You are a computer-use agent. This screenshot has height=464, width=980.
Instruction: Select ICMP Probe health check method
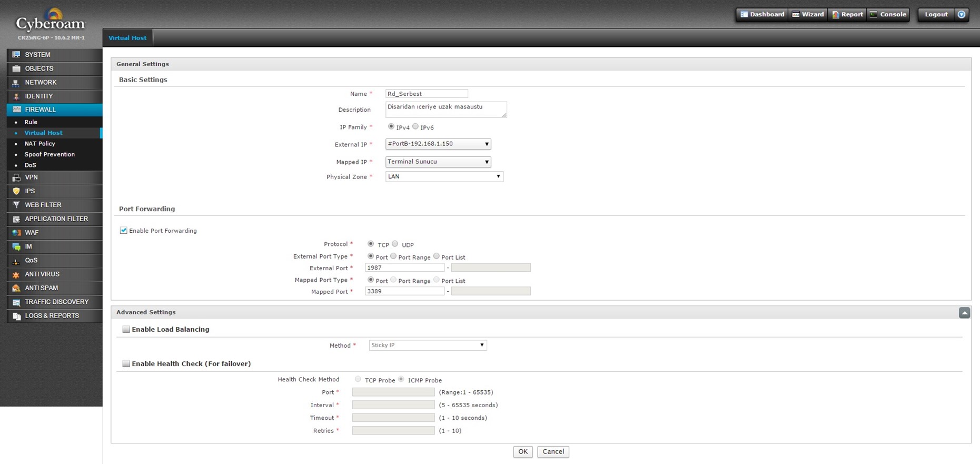click(401, 379)
